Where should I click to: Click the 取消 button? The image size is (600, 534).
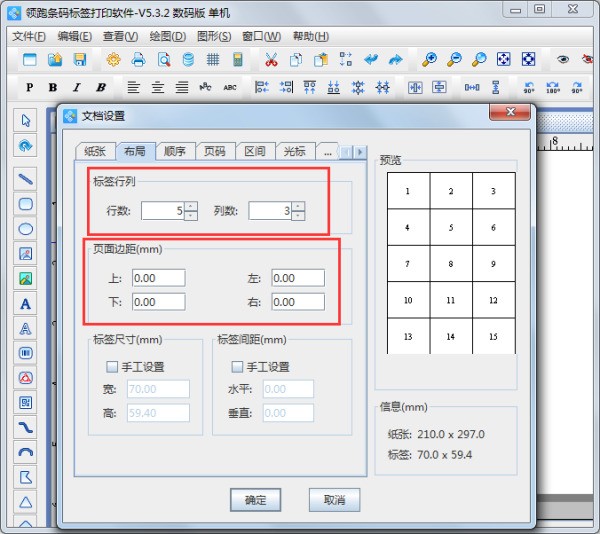tap(334, 499)
